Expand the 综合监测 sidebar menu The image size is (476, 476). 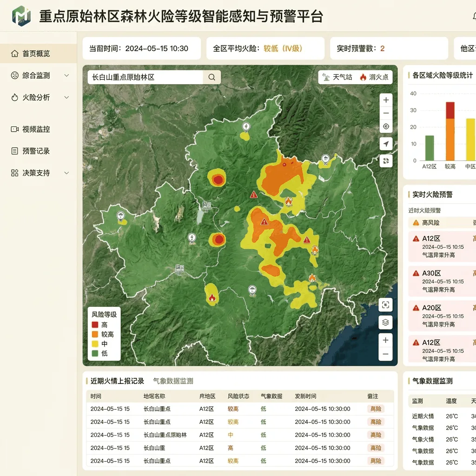pos(38,75)
